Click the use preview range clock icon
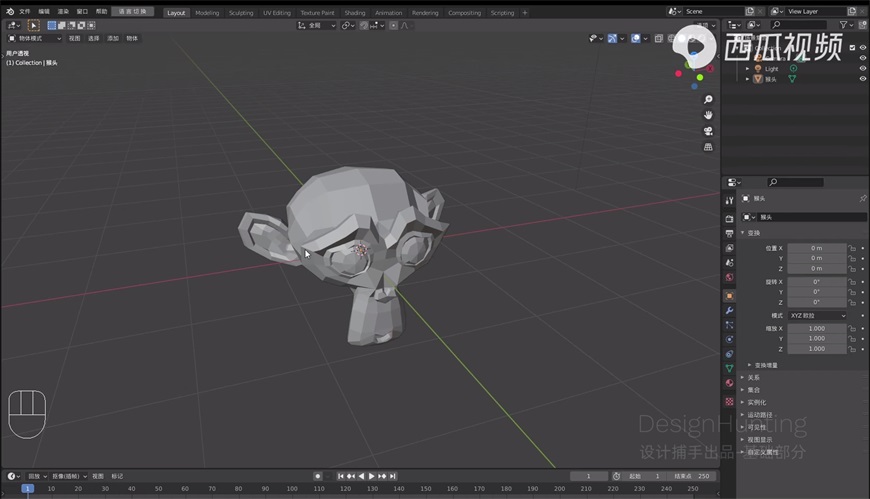Image resolution: width=870 pixels, height=499 pixels. tap(616, 476)
